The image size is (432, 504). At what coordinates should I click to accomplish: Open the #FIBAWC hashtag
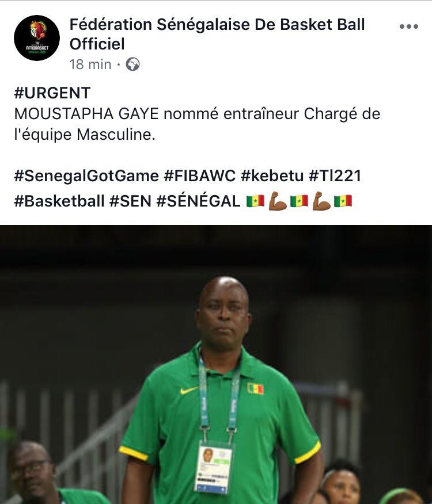[199, 176]
